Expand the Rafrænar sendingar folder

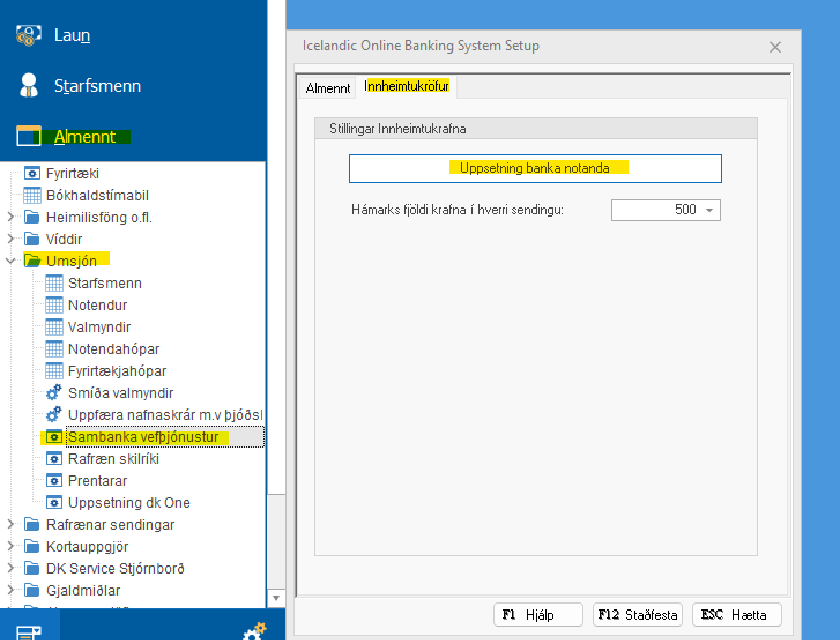click(10, 524)
